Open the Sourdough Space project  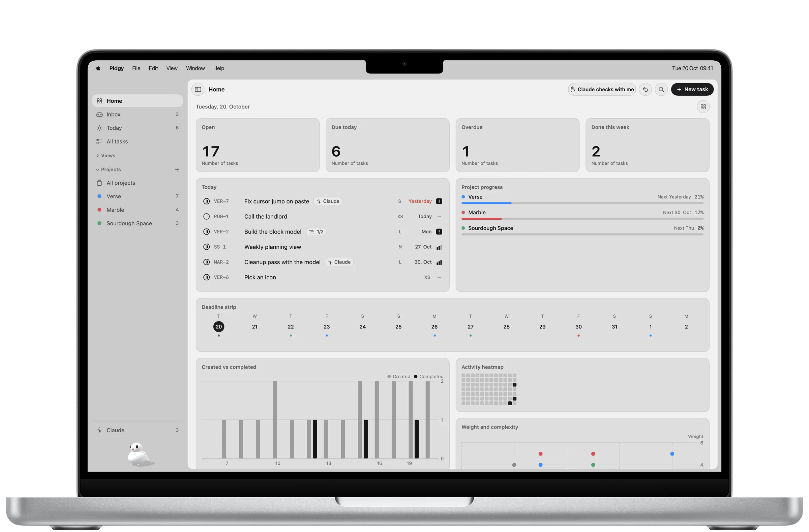click(x=137, y=223)
